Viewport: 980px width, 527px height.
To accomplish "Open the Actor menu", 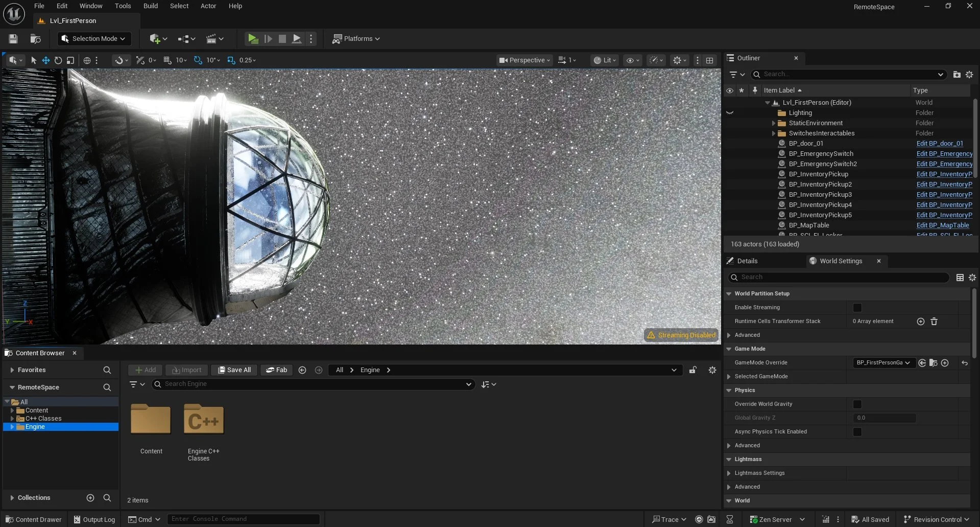I will pos(208,6).
